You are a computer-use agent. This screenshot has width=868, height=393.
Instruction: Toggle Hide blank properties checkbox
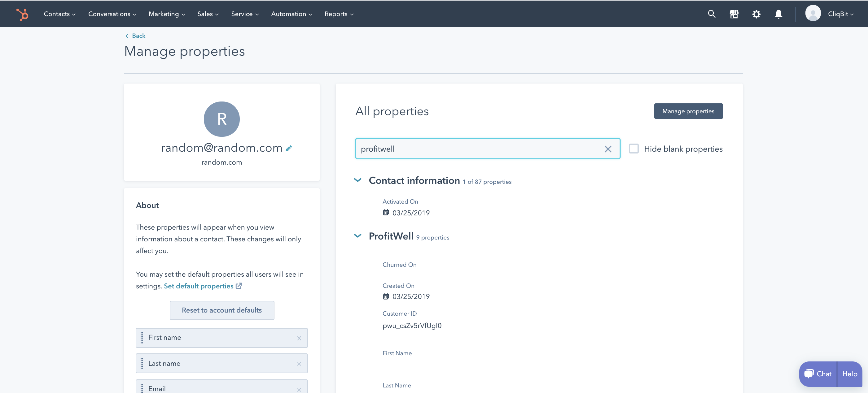tap(633, 149)
